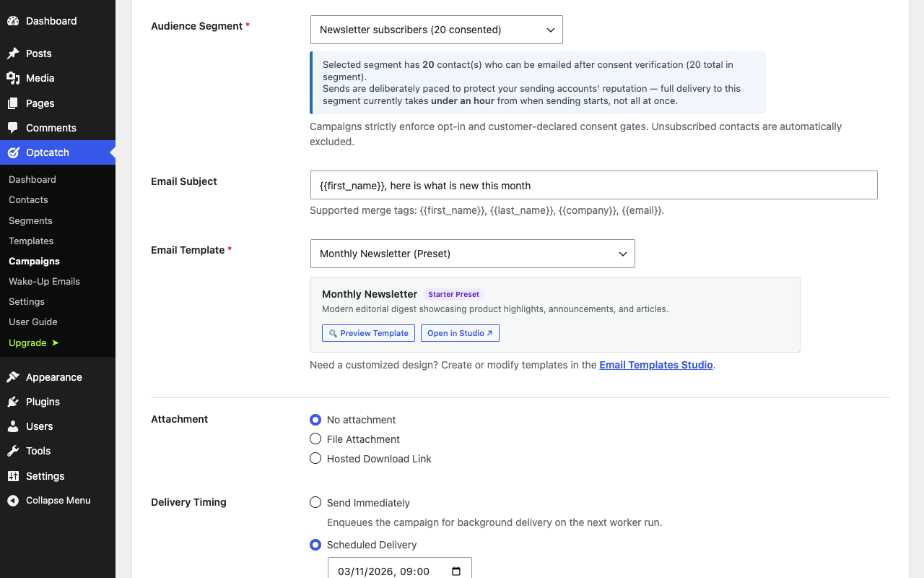Click the Optcatch checkmark logo icon
The height and width of the screenshot is (578, 924).
[x=13, y=152]
